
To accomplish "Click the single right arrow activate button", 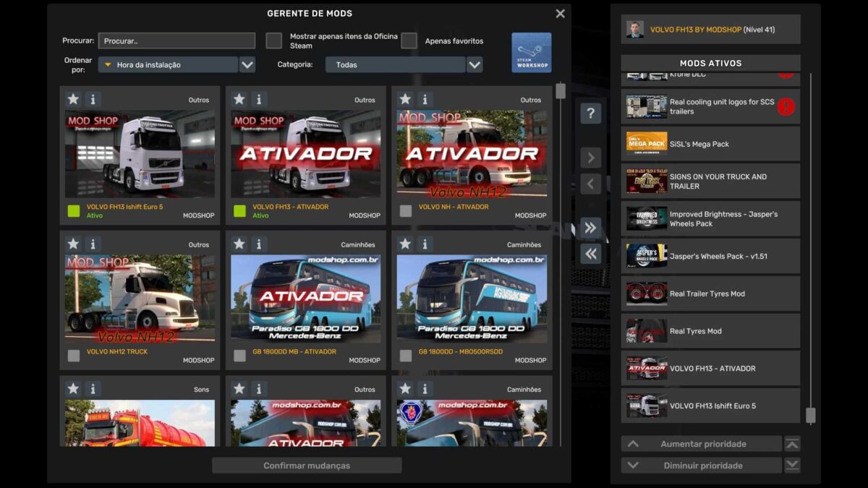I will (590, 158).
